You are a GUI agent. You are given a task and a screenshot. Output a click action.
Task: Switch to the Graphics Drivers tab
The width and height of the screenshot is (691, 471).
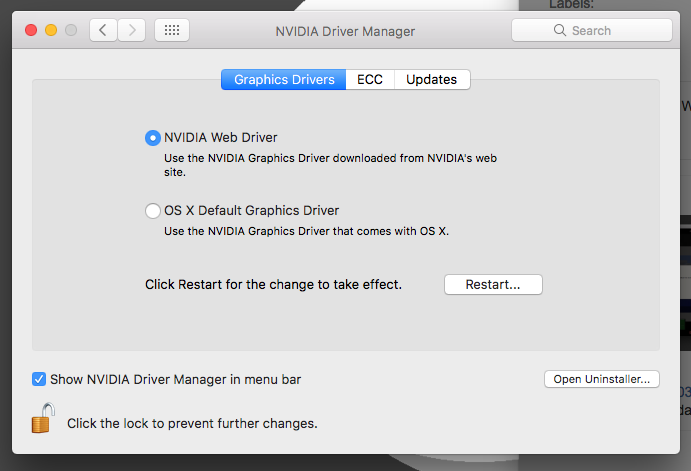[x=284, y=80]
